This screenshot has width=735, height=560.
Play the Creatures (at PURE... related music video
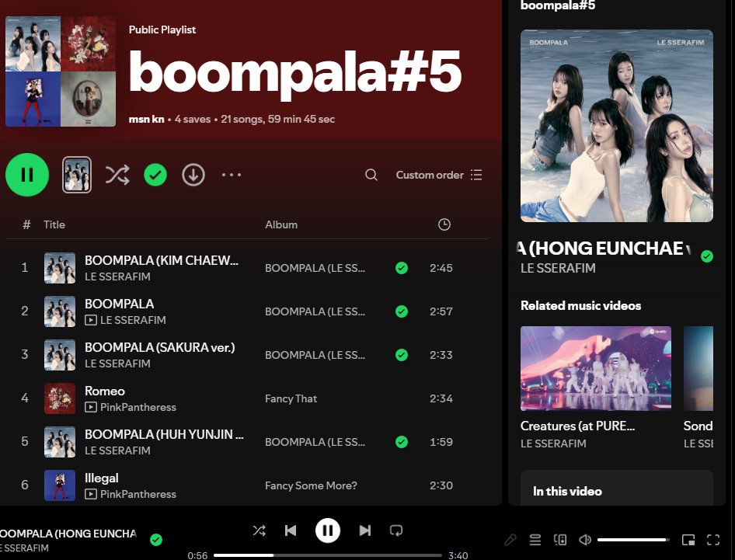(x=596, y=368)
